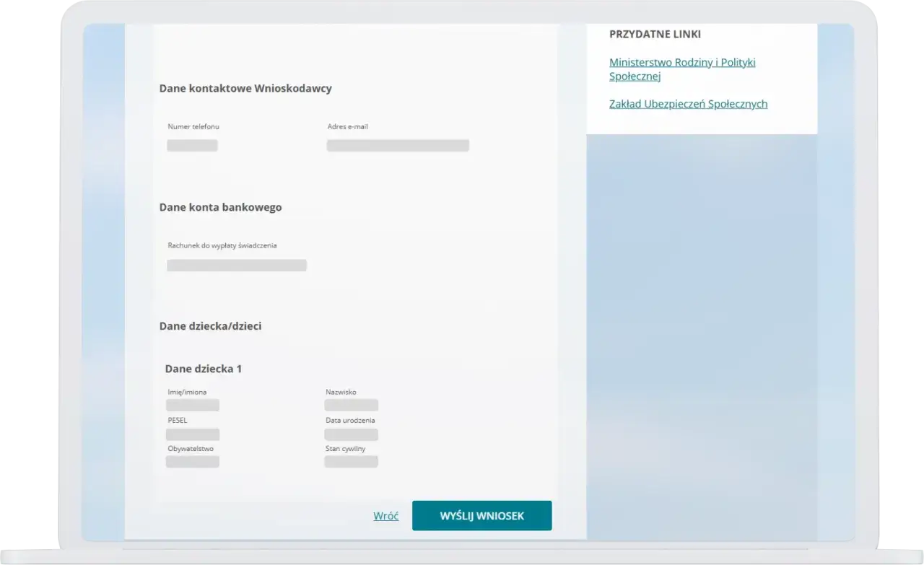Open the Data urodzenia field
Viewport: 924px width, 565px height.
click(351, 434)
